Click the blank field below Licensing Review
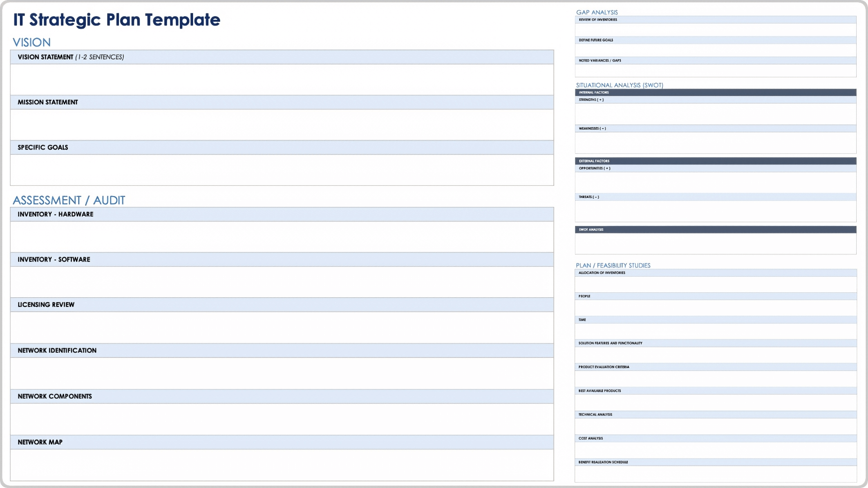868x488 pixels. [x=282, y=328]
